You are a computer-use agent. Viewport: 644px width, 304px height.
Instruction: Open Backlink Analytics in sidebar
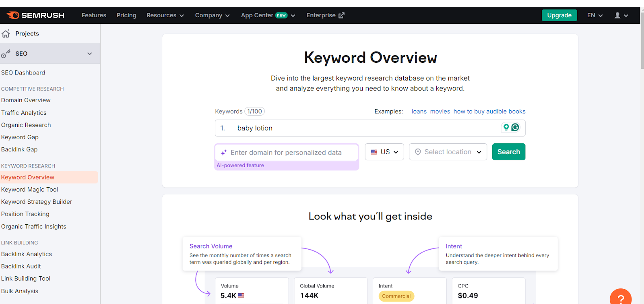pos(27,254)
